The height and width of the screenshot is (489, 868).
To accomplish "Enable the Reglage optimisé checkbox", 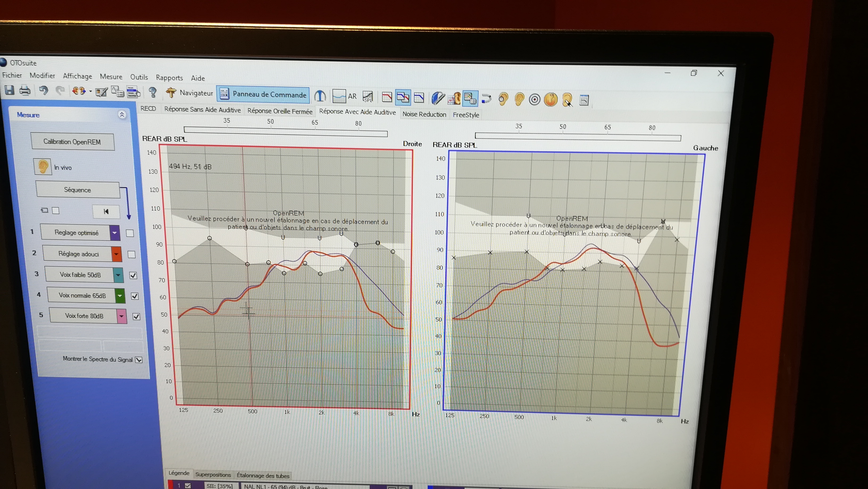I will (x=130, y=233).
